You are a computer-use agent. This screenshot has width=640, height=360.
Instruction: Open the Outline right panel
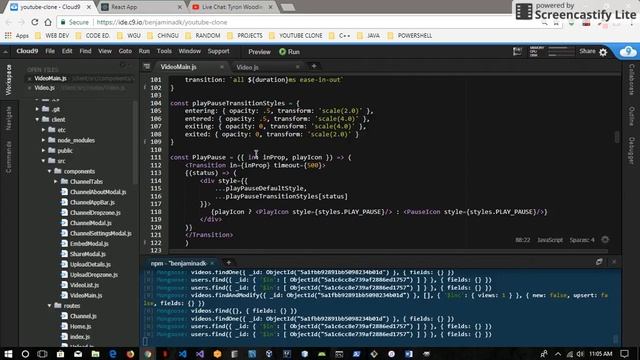631,116
